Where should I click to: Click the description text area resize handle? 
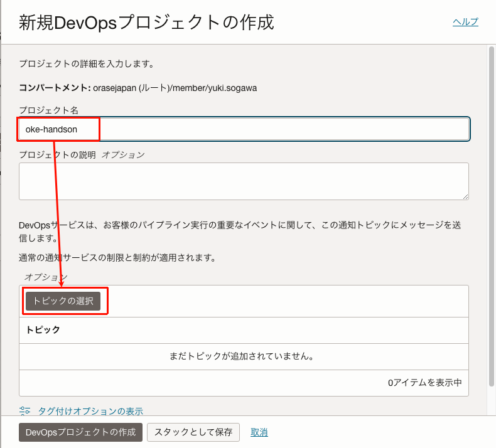coord(465,196)
